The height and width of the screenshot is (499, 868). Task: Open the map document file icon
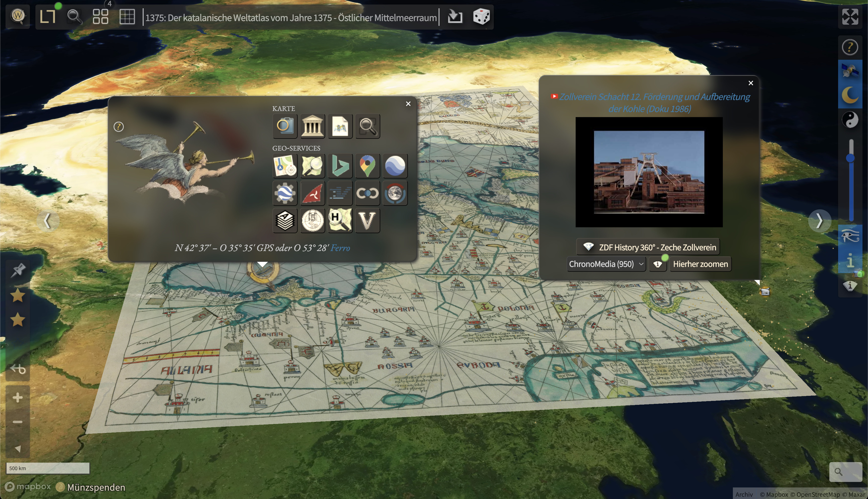(x=340, y=126)
